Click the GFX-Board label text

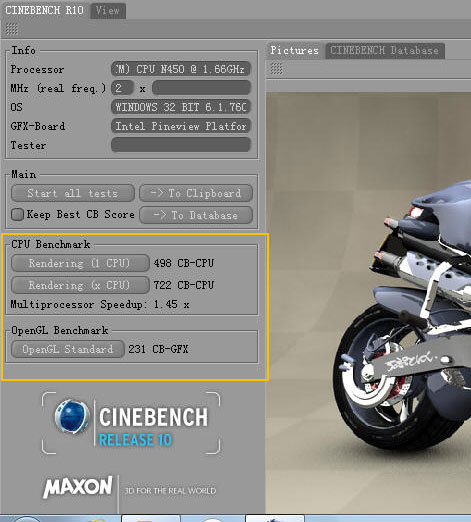[x=38, y=126]
